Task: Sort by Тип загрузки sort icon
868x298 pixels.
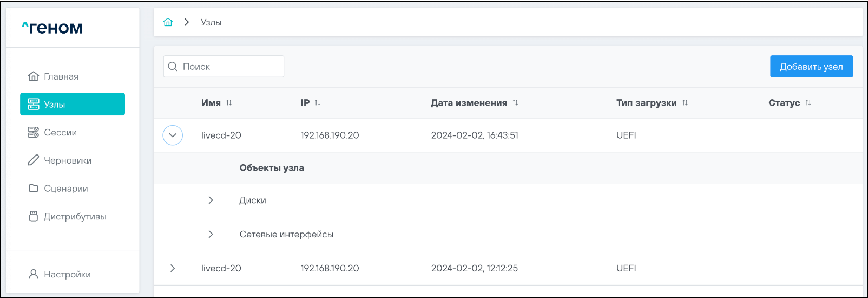Action: (x=685, y=103)
